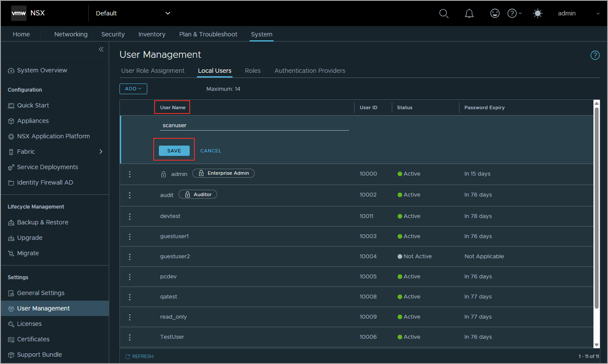Collapse the left navigation sidebar
The height and width of the screenshot is (364, 608).
(101, 49)
